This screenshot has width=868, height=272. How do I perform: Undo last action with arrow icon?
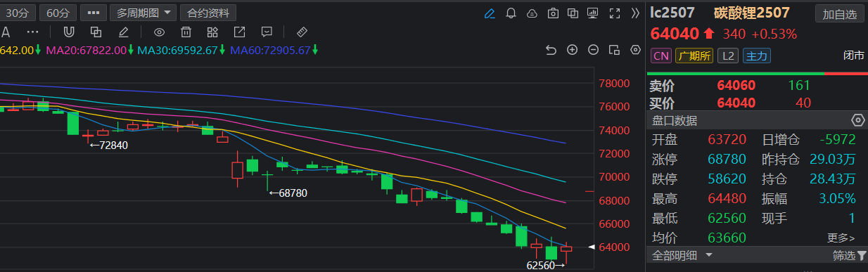click(x=551, y=50)
